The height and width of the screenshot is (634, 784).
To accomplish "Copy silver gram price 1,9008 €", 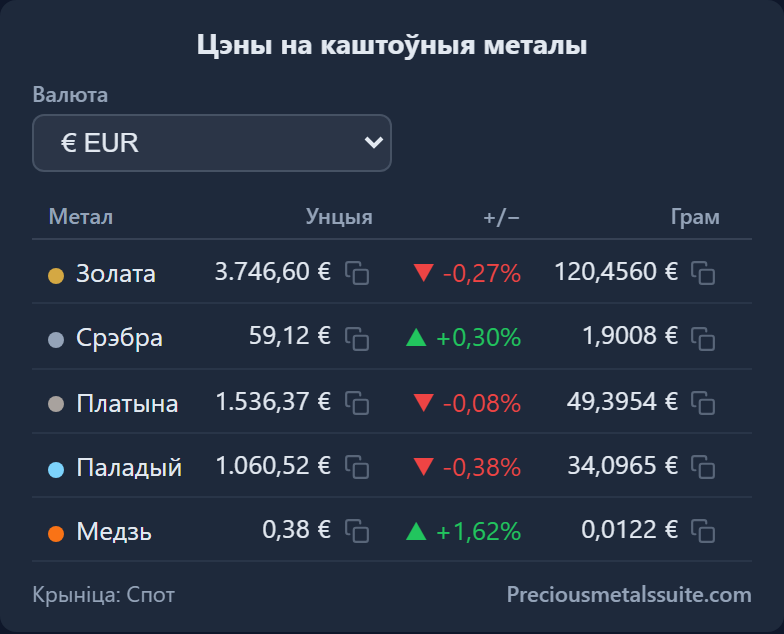I will 703,338.
